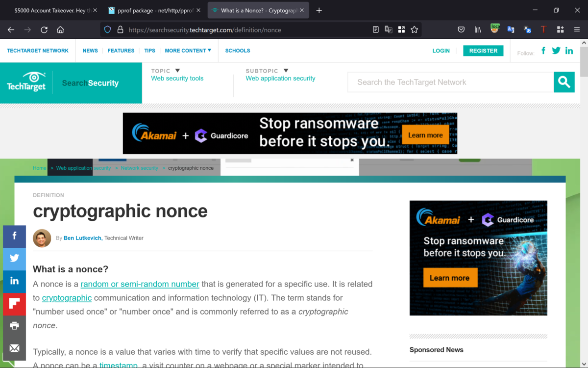Follow TechTarget on LinkedIn header icon
The image size is (588, 368).
point(569,51)
